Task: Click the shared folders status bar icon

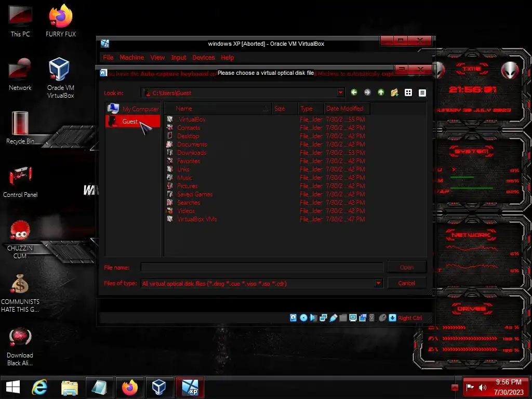Action: 343,317
